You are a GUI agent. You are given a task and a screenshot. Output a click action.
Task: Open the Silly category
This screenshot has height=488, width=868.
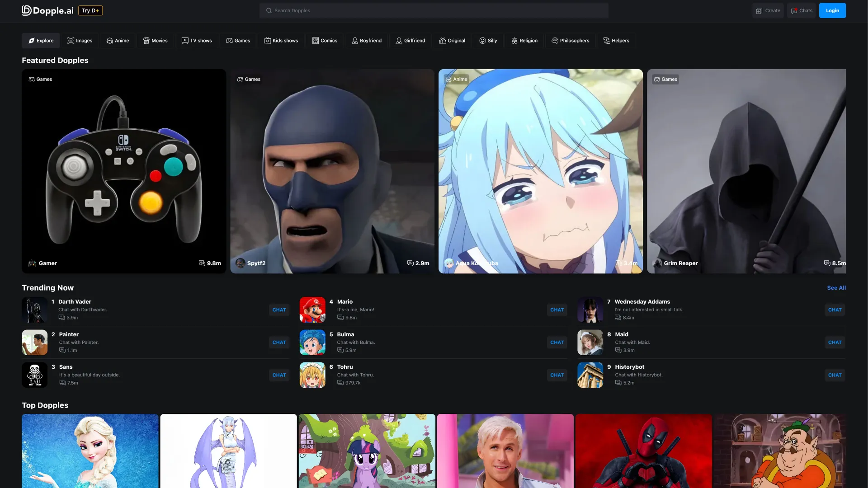[488, 41]
